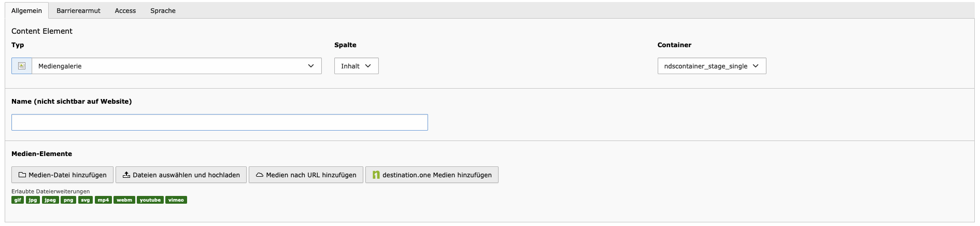Viewport: 980px width, 226px height.
Task: Go to the Sprache tab
Action: tap(163, 10)
